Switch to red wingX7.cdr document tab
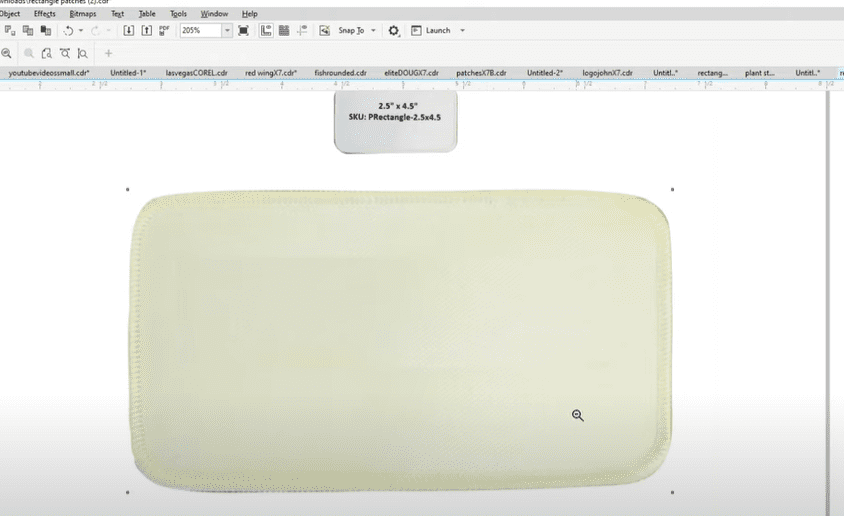The height and width of the screenshot is (516, 844). pos(271,73)
